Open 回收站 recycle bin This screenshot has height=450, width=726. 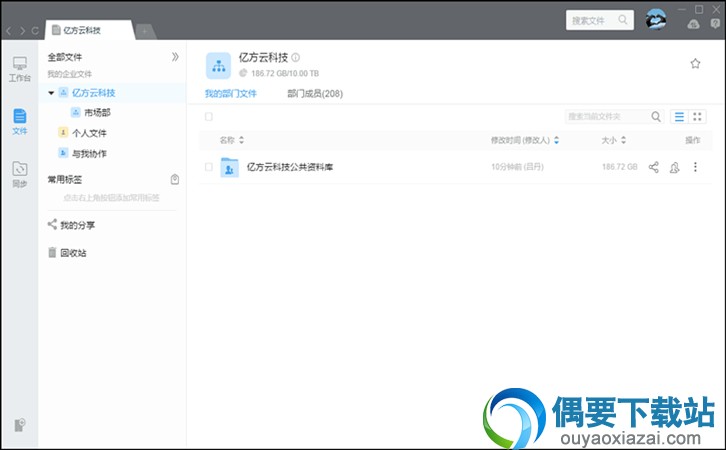[x=68, y=253]
